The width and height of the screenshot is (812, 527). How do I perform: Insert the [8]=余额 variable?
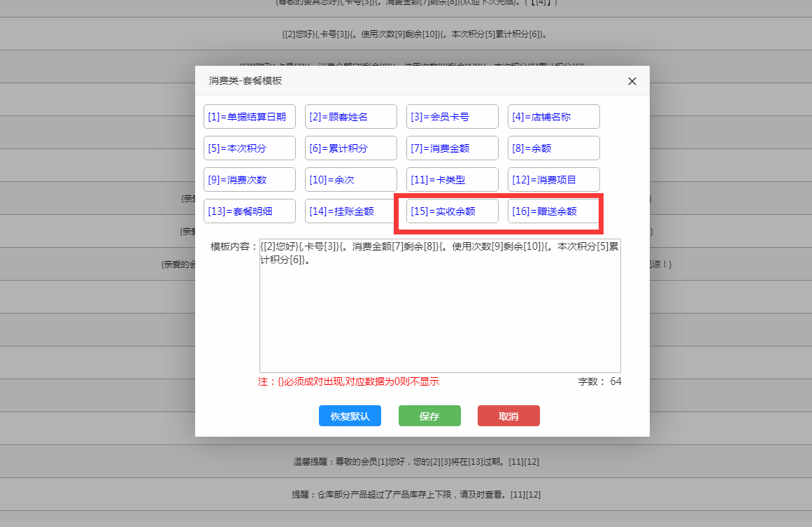click(x=554, y=148)
